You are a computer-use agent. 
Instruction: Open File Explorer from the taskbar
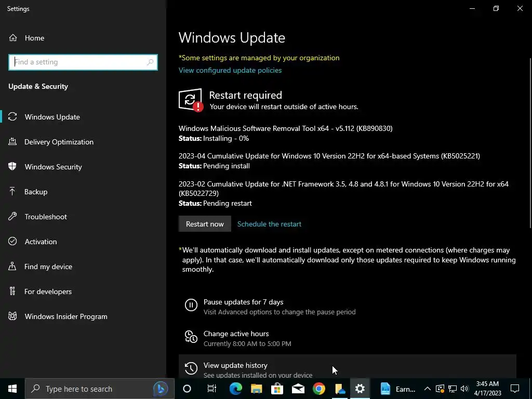(x=257, y=389)
